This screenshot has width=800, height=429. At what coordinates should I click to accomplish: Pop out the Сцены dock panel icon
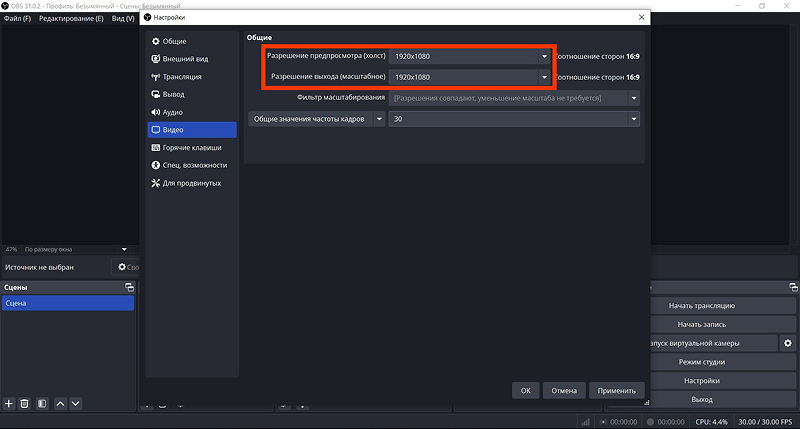pos(130,287)
